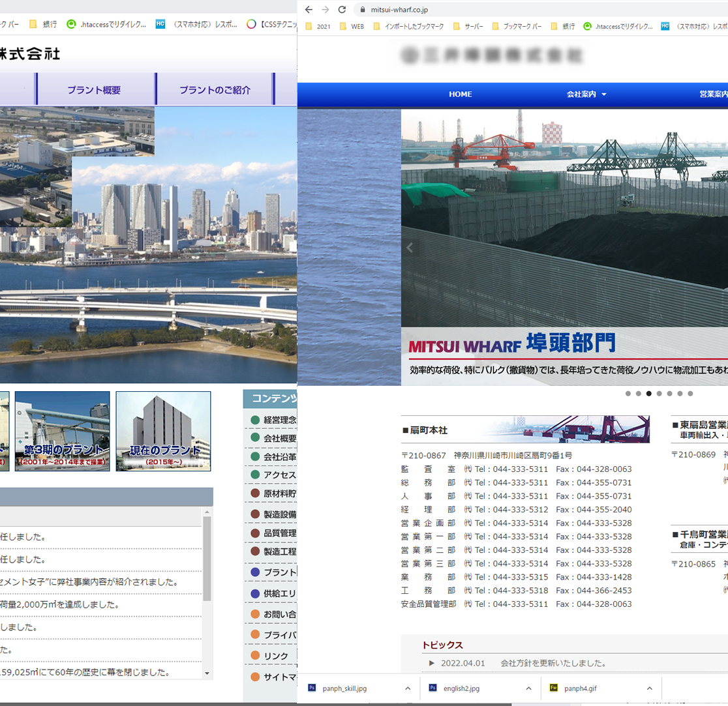The width and height of the screenshot is (728, 706).
Task: Click the 扇町本社 header banner
Action: pos(525,430)
